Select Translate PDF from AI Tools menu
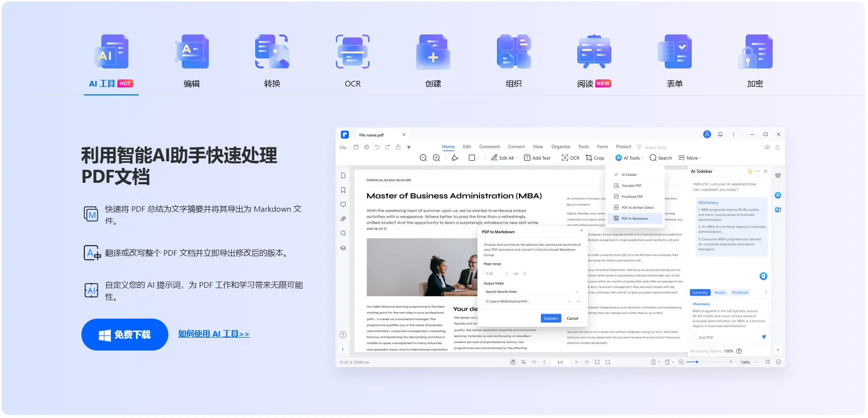The image size is (868, 418). coord(635,186)
